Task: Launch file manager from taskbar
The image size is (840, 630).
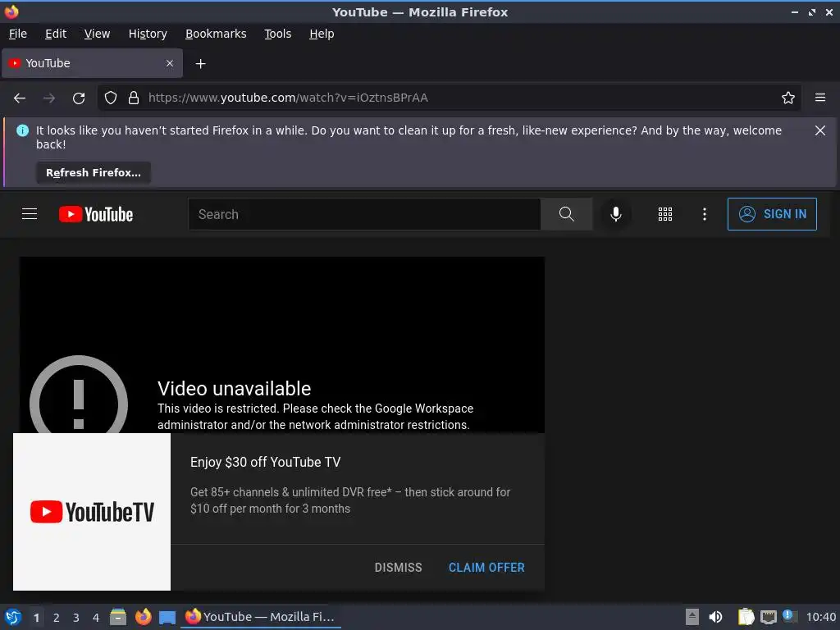Action: 118,617
